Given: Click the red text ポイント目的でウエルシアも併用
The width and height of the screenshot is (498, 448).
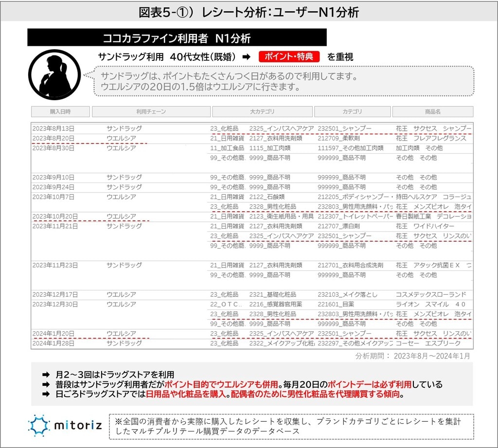Looking at the screenshot, I should point(221,384).
